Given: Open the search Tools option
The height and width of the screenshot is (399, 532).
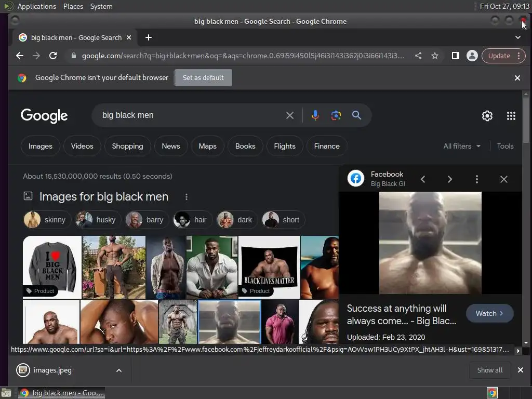Looking at the screenshot, I should click(x=505, y=146).
